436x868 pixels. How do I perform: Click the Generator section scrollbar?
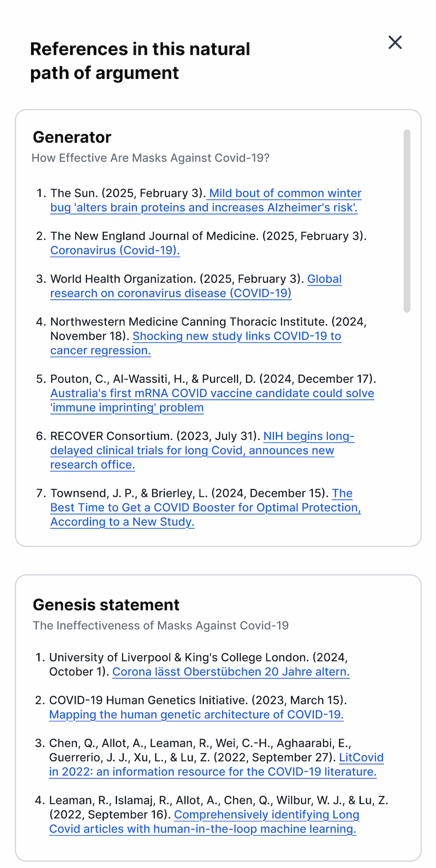(407, 221)
